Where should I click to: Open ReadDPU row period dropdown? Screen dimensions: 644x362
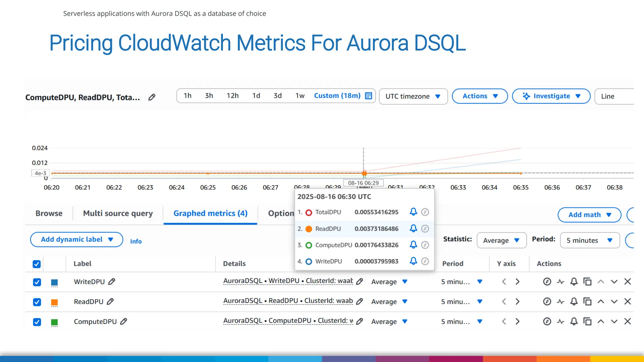[462, 301]
